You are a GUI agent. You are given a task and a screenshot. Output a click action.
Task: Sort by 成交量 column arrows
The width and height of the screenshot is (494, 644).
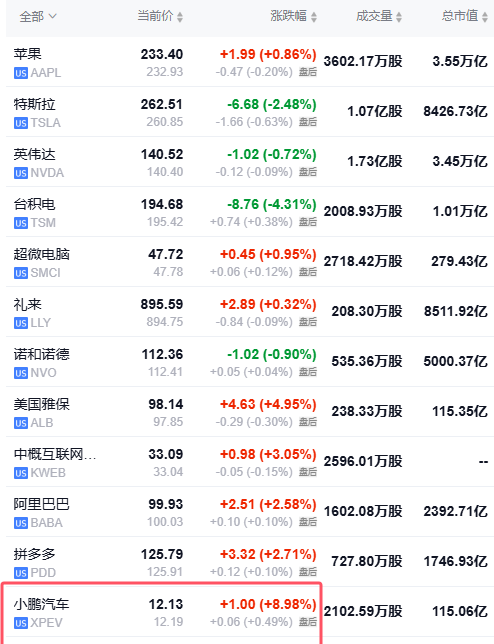pyautogui.click(x=399, y=17)
